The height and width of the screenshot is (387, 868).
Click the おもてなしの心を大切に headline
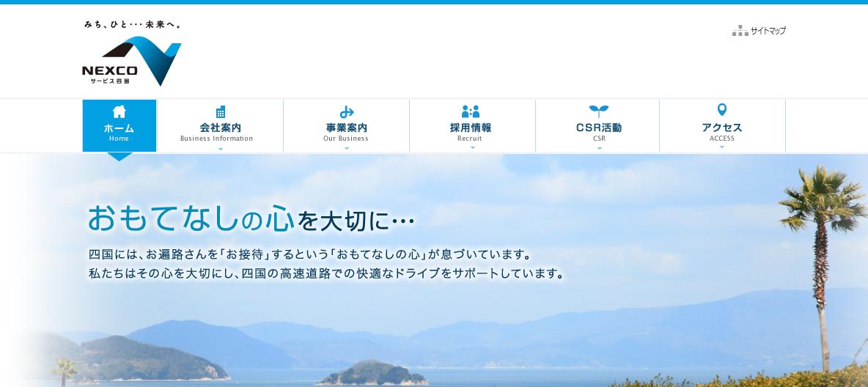251,218
